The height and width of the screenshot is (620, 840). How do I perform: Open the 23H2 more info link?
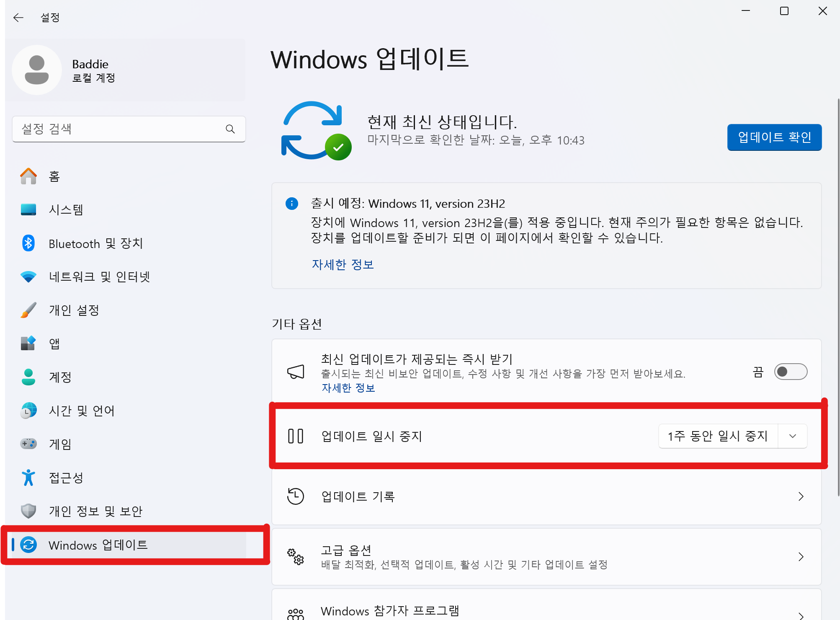343,264
